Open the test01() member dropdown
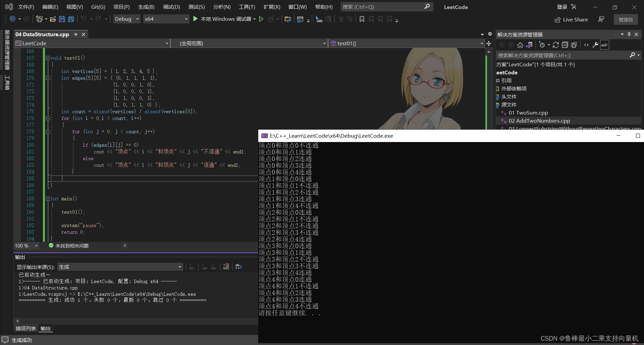This screenshot has width=644, height=345. [407, 44]
